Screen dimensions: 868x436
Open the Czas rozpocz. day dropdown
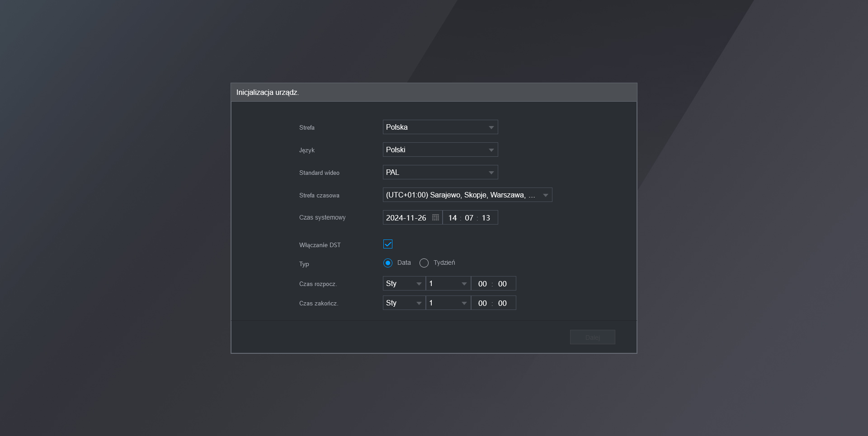pyautogui.click(x=448, y=283)
